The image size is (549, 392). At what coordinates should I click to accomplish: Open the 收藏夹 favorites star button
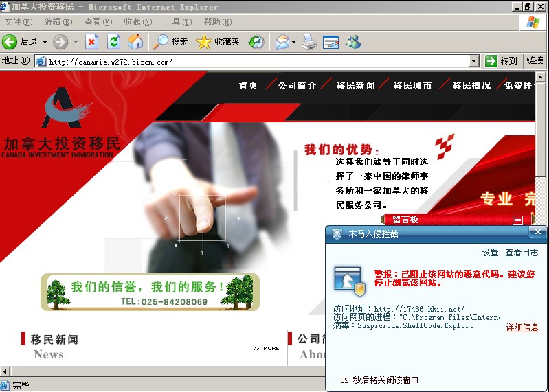218,42
